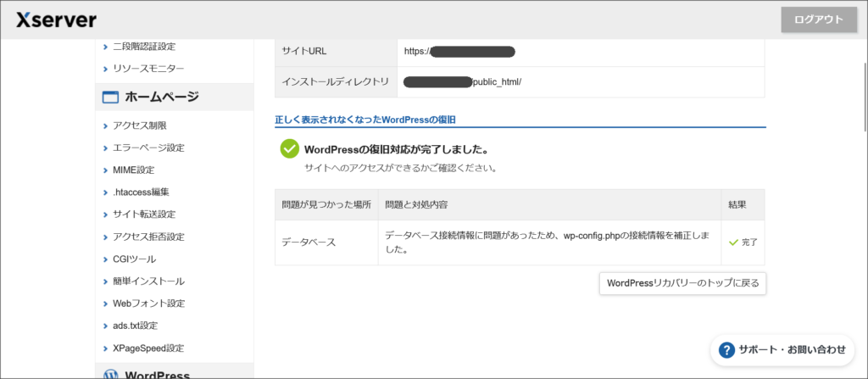Open サポート・お問い合わせ chat button
The width and height of the screenshot is (868, 379).
pyautogui.click(x=782, y=349)
